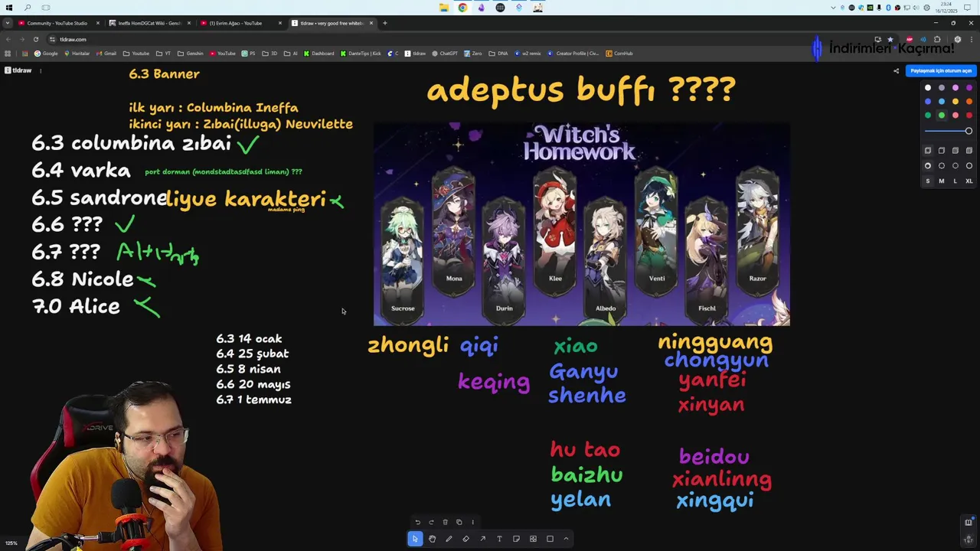Open the DanteTips Kick bookmark
The image size is (980, 551).
pos(361,54)
